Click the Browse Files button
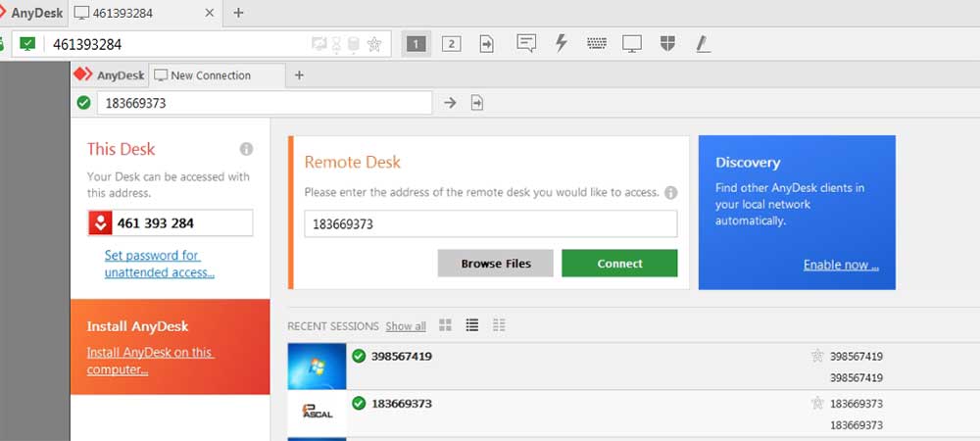 pyautogui.click(x=496, y=263)
